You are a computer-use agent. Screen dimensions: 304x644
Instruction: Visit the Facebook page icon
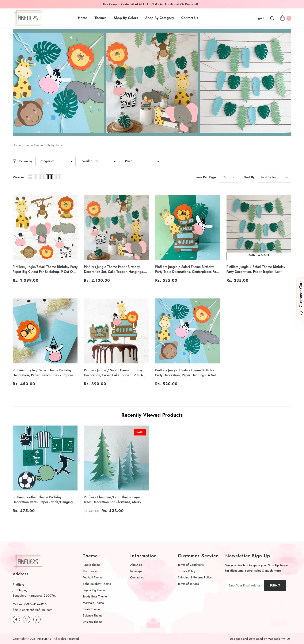click(x=16, y=619)
